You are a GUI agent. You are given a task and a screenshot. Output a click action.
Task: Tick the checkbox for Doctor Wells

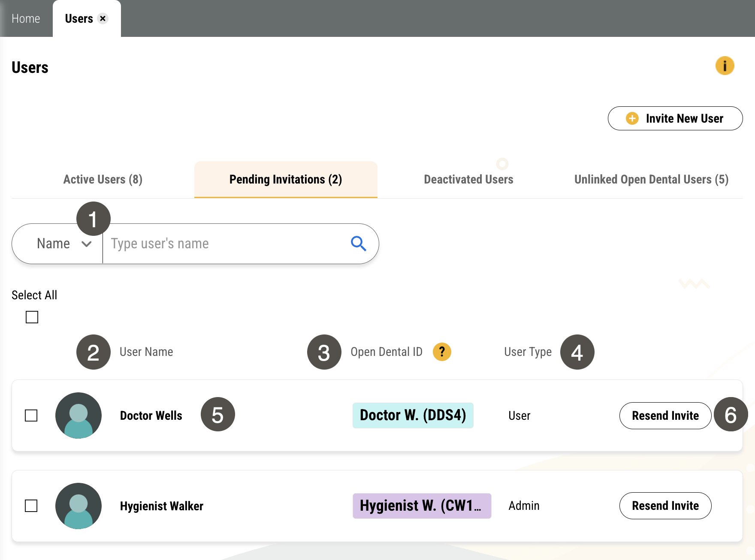[31, 415]
